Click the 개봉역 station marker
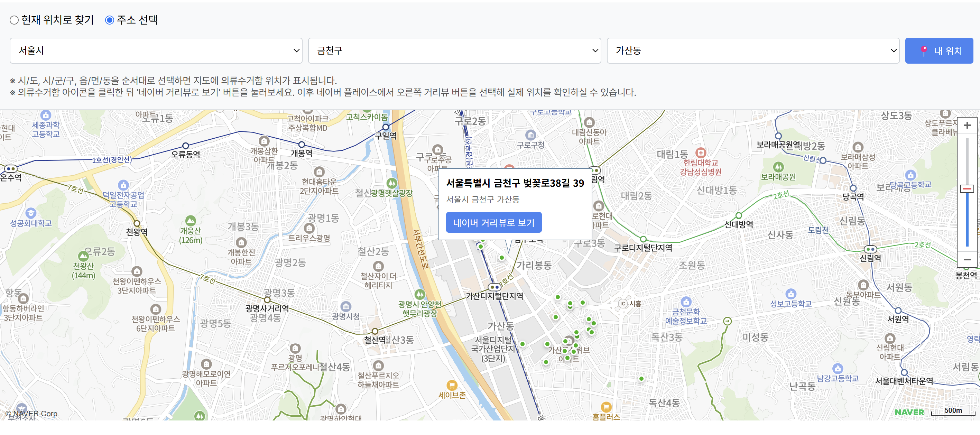 302,145
